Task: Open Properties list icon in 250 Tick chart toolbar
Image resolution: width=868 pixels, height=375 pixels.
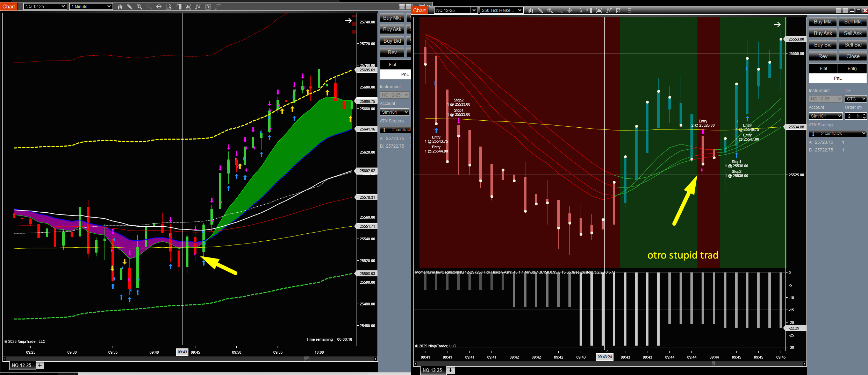Action: (x=628, y=10)
